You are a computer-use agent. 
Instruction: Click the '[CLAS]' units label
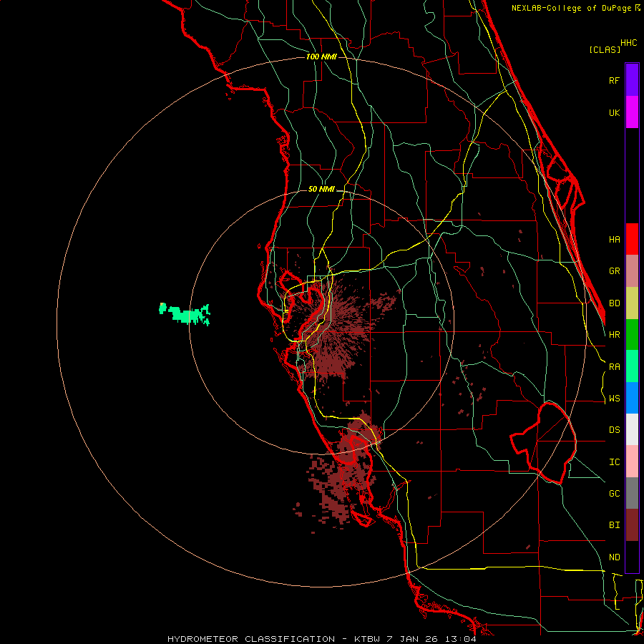tap(605, 49)
